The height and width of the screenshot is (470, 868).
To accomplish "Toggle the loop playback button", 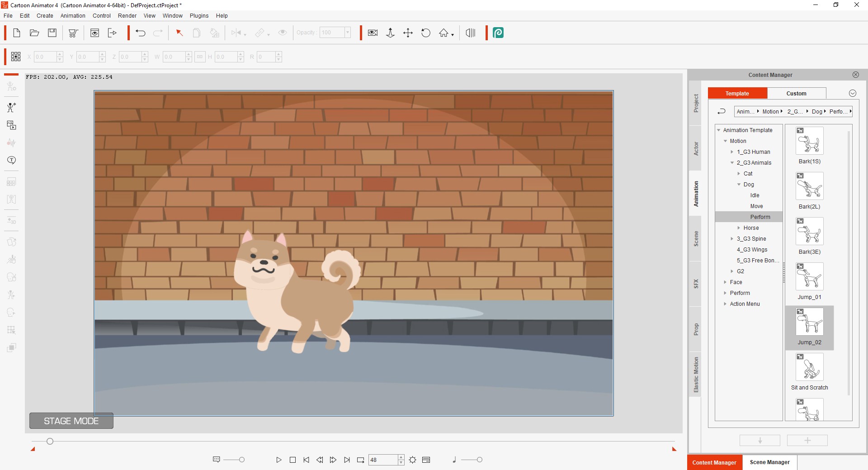I will (360, 460).
